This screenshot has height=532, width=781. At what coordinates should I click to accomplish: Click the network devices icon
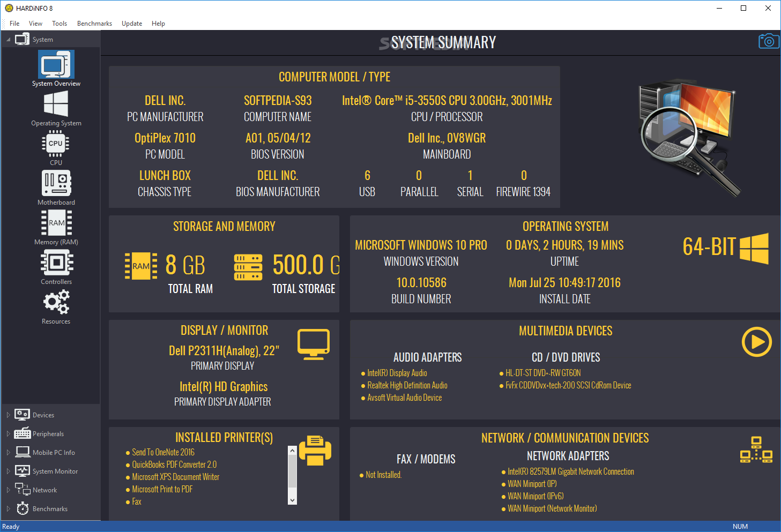(756, 449)
